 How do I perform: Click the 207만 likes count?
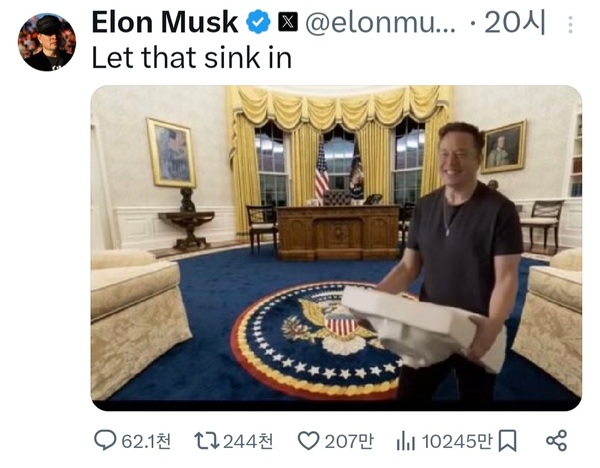pyautogui.click(x=349, y=441)
